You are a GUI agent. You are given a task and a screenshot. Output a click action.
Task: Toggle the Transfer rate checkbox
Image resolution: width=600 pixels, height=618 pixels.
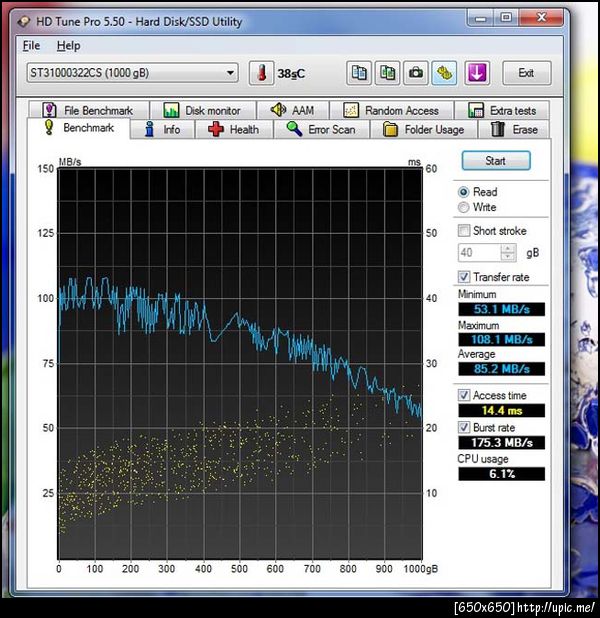coord(464,277)
